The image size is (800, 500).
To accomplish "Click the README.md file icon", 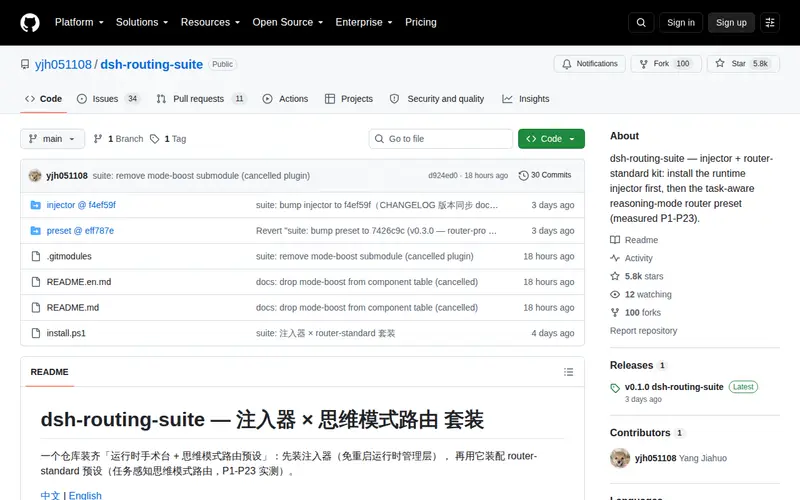I will [35, 308].
